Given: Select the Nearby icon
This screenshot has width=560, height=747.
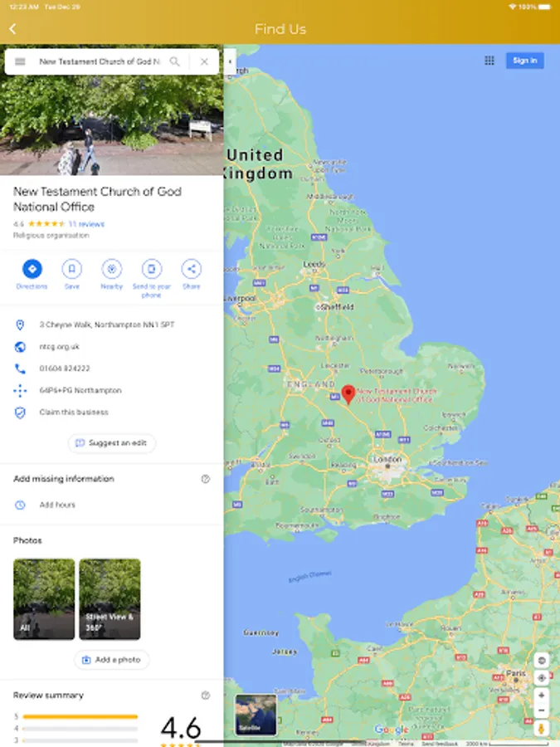Looking at the screenshot, I should [x=112, y=269].
